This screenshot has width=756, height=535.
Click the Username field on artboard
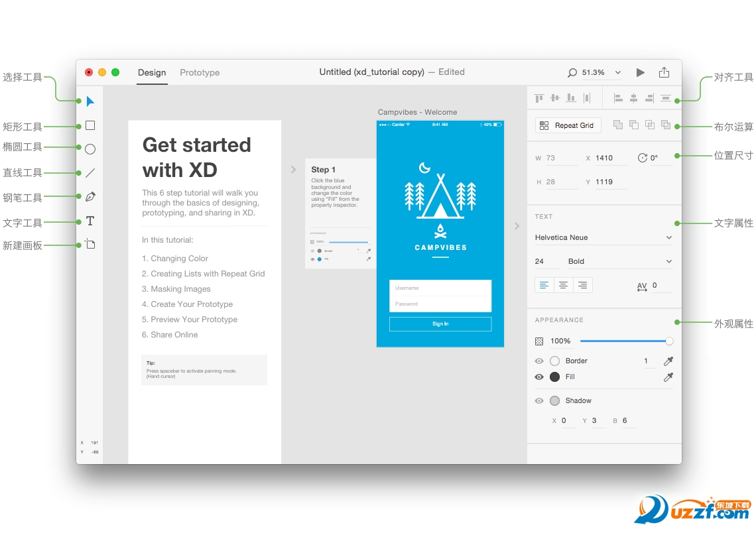pyautogui.click(x=440, y=288)
